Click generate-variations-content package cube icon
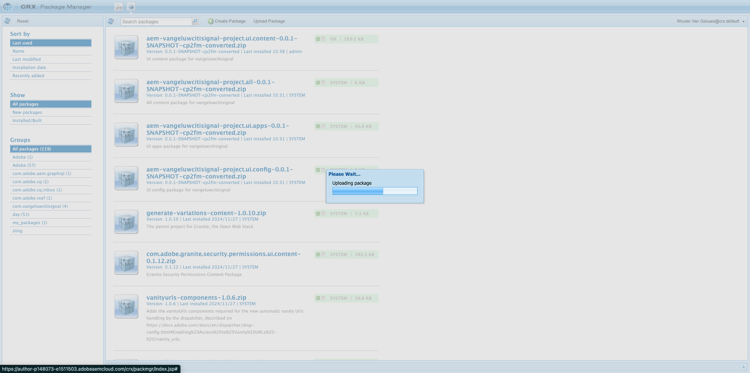The height and width of the screenshot is (373, 750). [126, 222]
